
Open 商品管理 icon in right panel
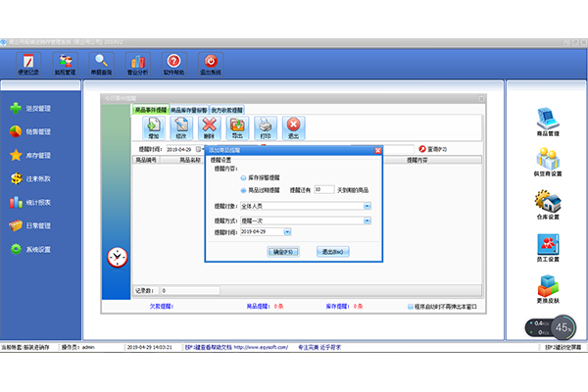point(548,122)
